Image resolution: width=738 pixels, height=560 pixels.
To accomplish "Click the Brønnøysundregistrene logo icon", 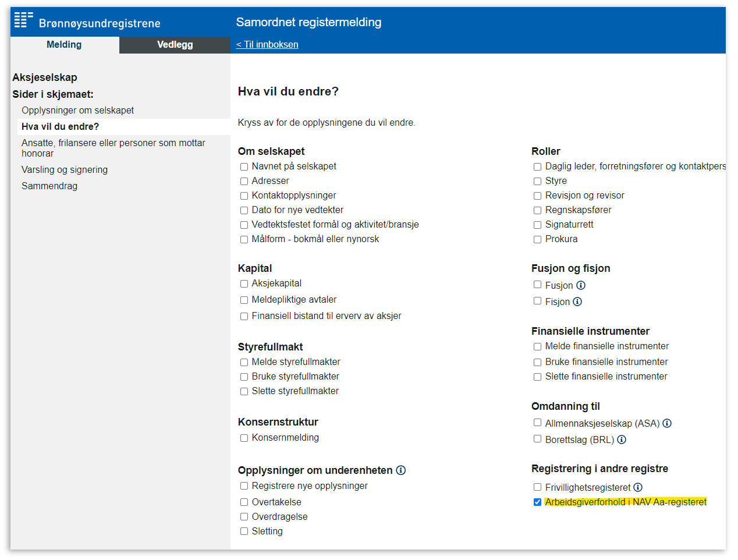I will (23, 20).
